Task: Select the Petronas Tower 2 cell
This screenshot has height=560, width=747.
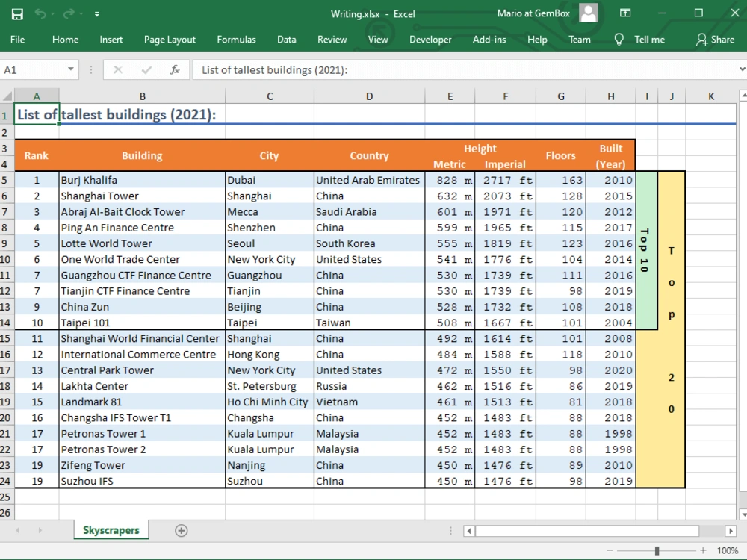Action: click(x=142, y=449)
